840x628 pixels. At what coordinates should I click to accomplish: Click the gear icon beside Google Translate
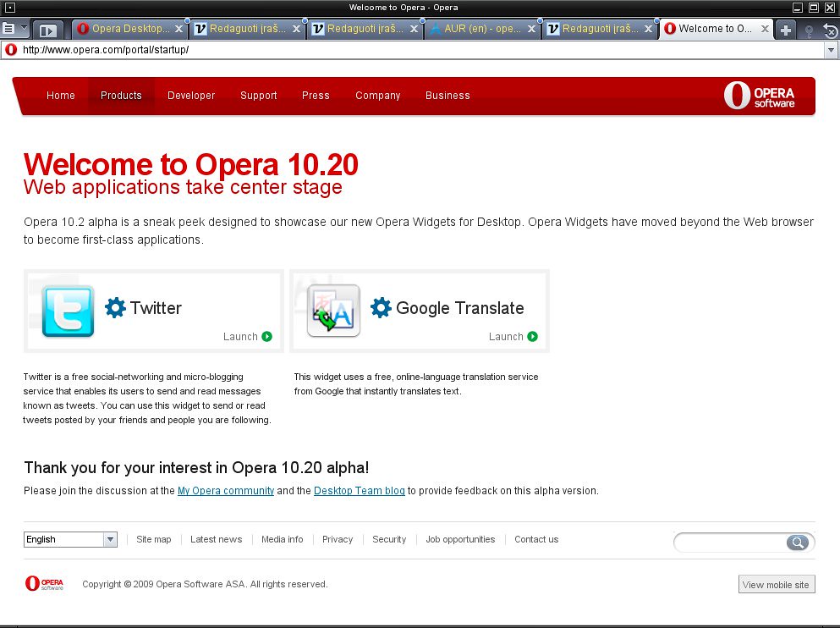pyautogui.click(x=381, y=307)
